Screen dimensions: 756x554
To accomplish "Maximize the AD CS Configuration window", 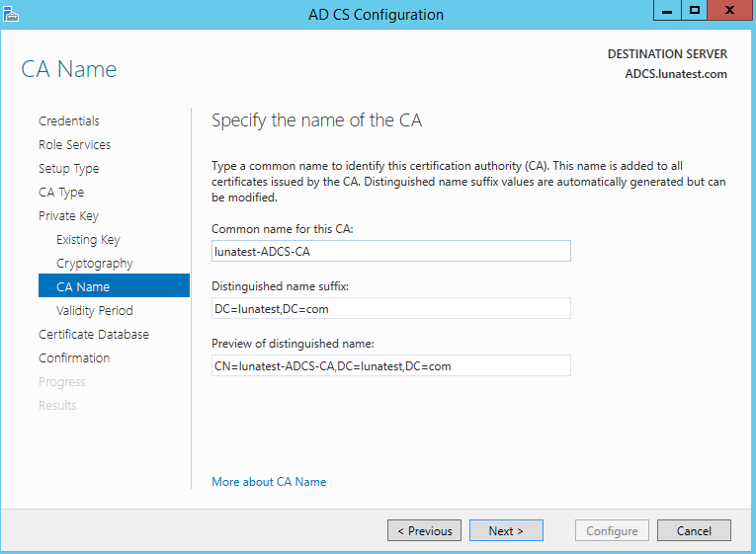I will tap(695, 10).
